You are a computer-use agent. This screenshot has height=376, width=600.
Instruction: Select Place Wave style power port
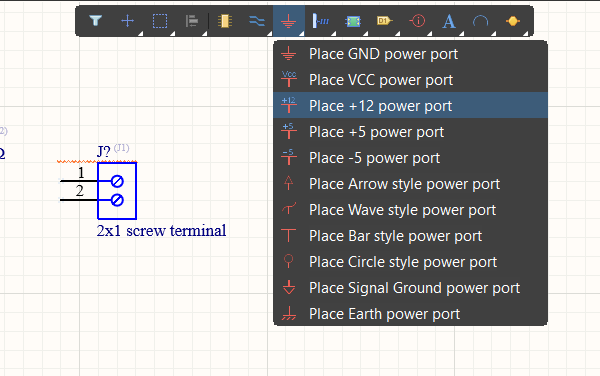click(x=410, y=210)
